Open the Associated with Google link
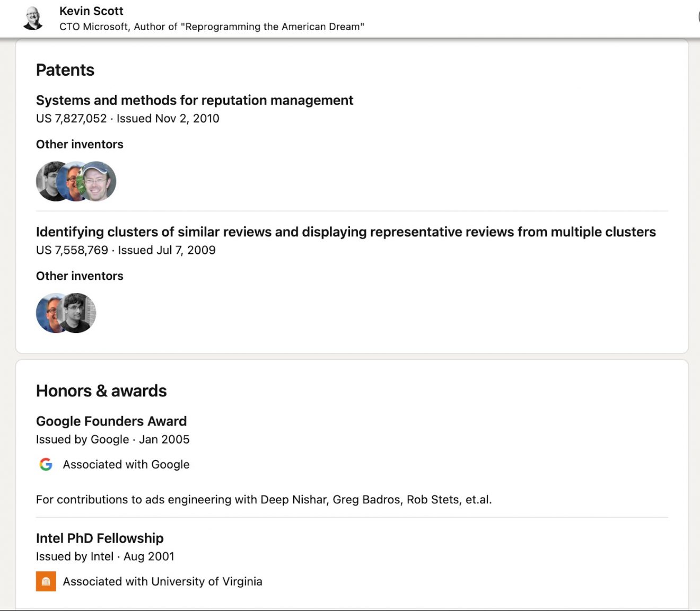 126,464
